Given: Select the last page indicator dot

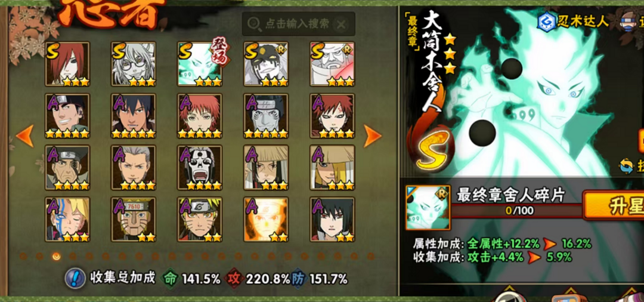Looking at the screenshot, I should pyautogui.click(x=371, y=257).
